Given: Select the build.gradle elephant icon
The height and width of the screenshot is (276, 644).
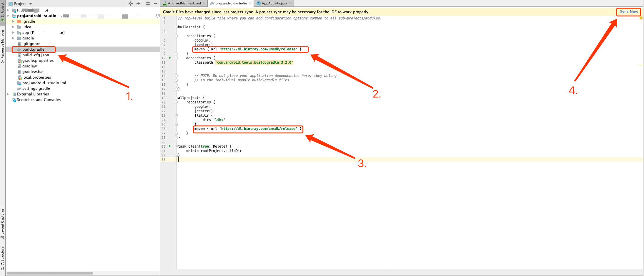Looking at the screenshot, I should click(x=19, y=49).
